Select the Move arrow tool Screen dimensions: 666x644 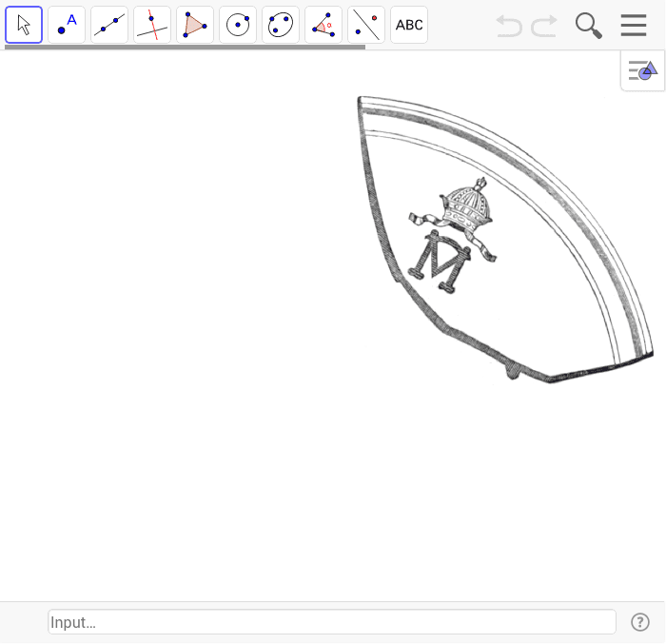tap(24, 25)
